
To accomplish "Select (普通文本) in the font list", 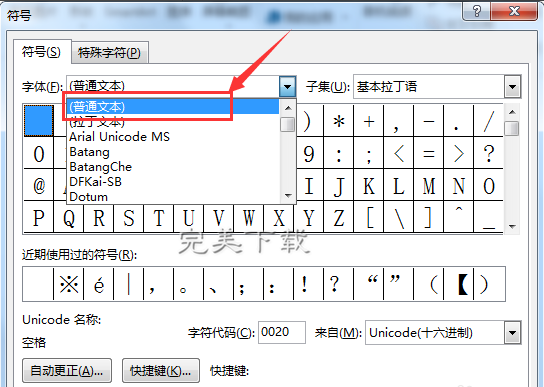I will [173, 107].
